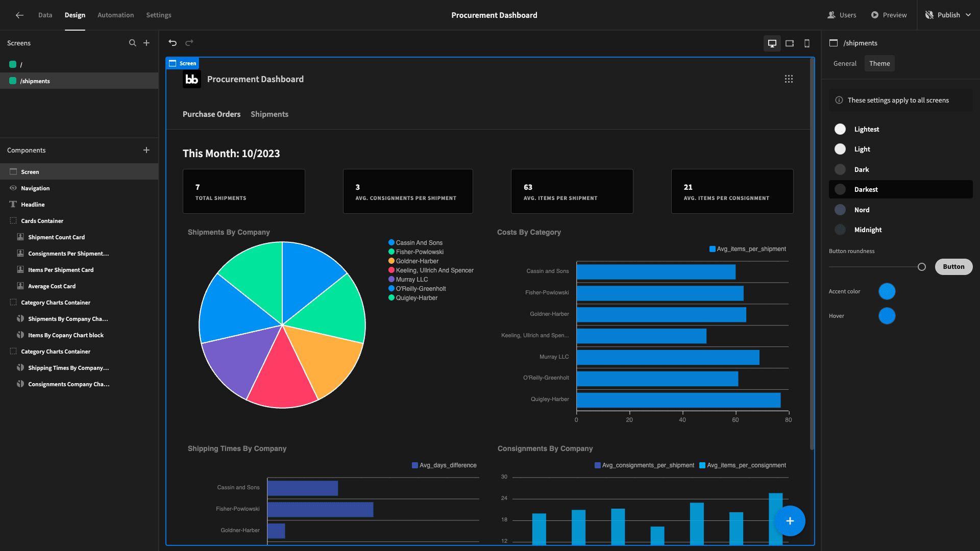This screenshot has height=551, width=980.
Task: Select the root / screen
Action: point(79,64)
